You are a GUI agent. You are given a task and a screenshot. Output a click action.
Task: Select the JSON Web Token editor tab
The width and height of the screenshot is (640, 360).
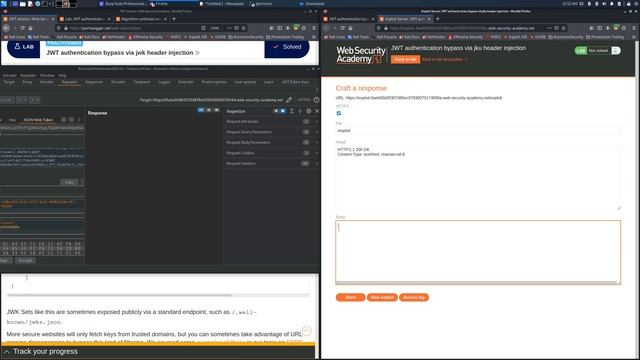pyautogui.click(x=38, y=120)
